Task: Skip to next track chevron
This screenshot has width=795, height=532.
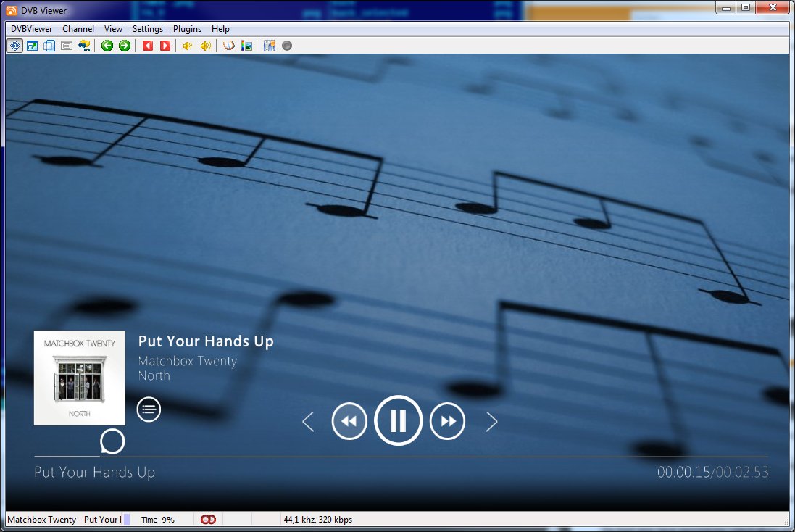Action: point(491,421)
